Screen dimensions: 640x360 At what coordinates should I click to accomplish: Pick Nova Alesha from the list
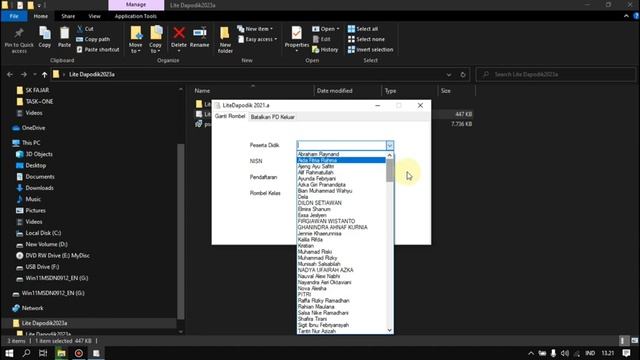pos(341,288)
